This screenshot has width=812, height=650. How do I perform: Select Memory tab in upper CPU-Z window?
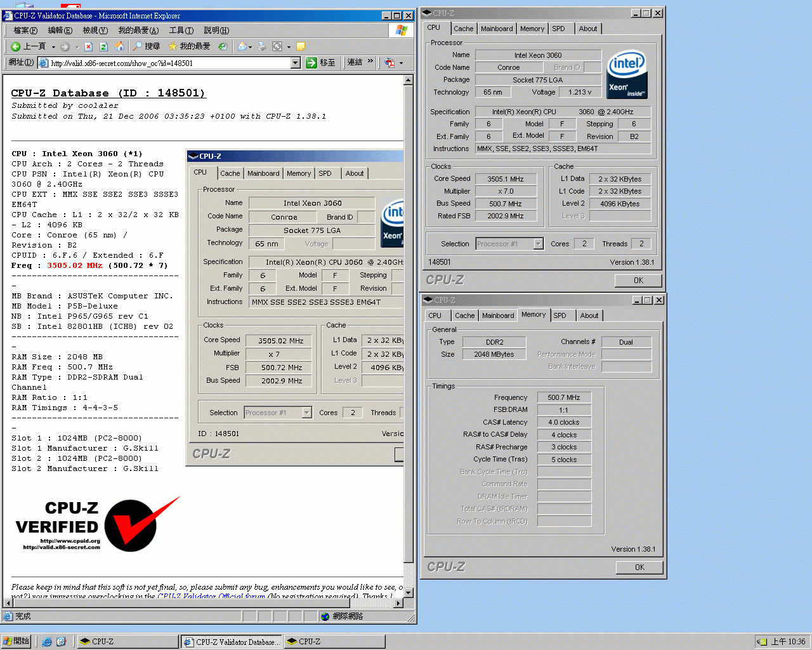point(532,29)
